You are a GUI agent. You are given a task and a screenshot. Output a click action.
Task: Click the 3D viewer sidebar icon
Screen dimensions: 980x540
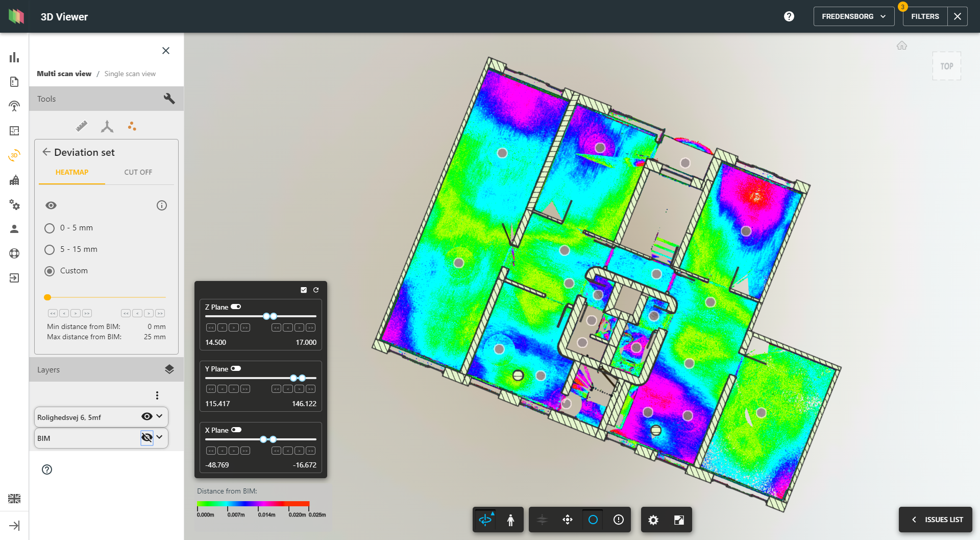coord(14,155)
